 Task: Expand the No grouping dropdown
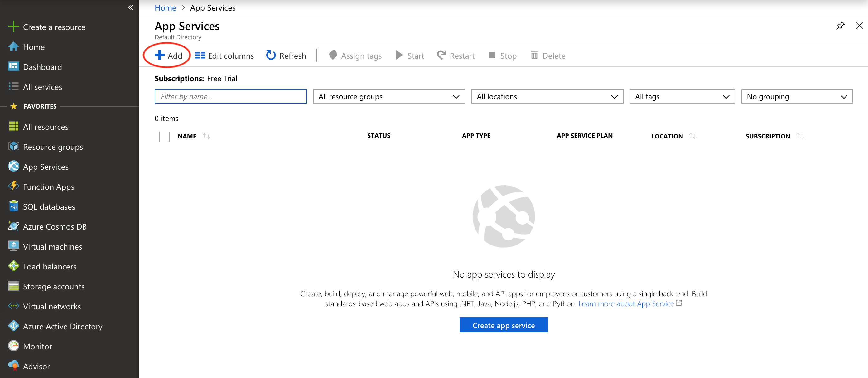click(x=797, y=96)
